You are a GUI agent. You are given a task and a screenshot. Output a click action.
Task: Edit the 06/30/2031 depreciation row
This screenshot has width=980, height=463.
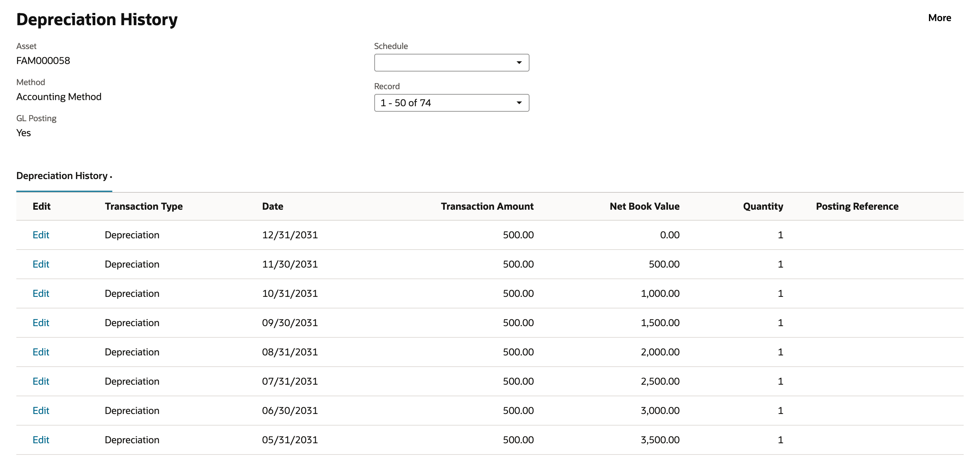41,411
